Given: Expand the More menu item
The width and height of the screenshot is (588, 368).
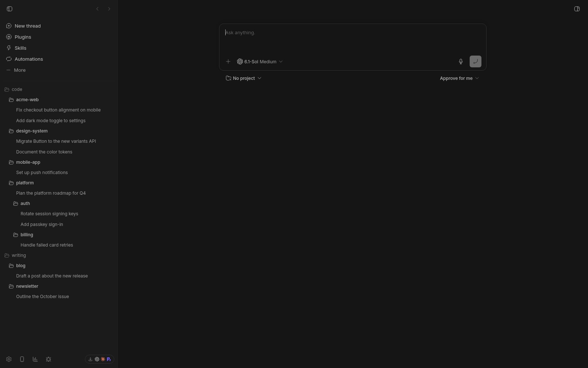Looking at the screenshot, I should click(59, 70).
